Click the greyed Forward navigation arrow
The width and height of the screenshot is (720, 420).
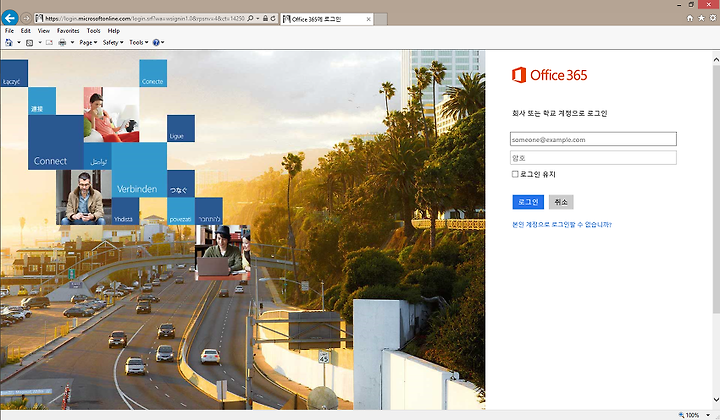(26, 18)
